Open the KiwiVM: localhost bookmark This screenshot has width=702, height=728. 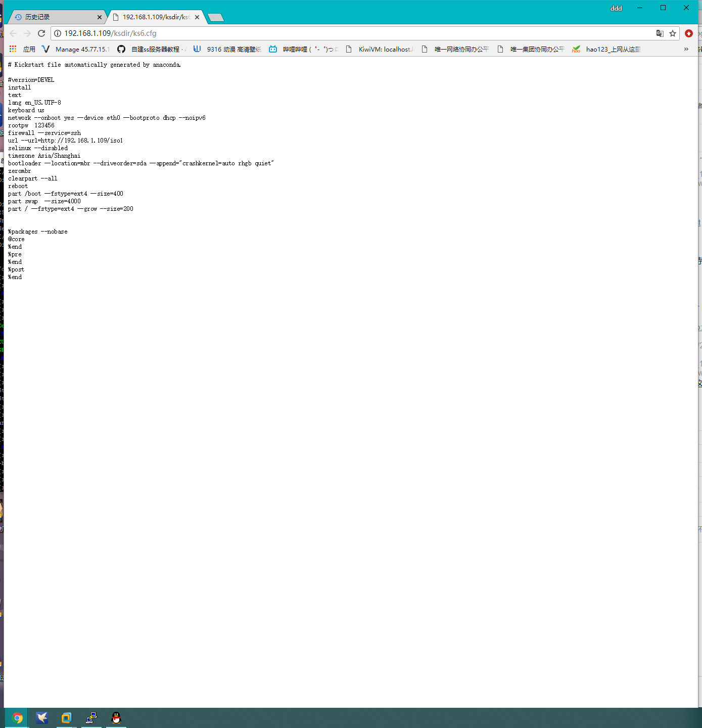click(379, 49)
